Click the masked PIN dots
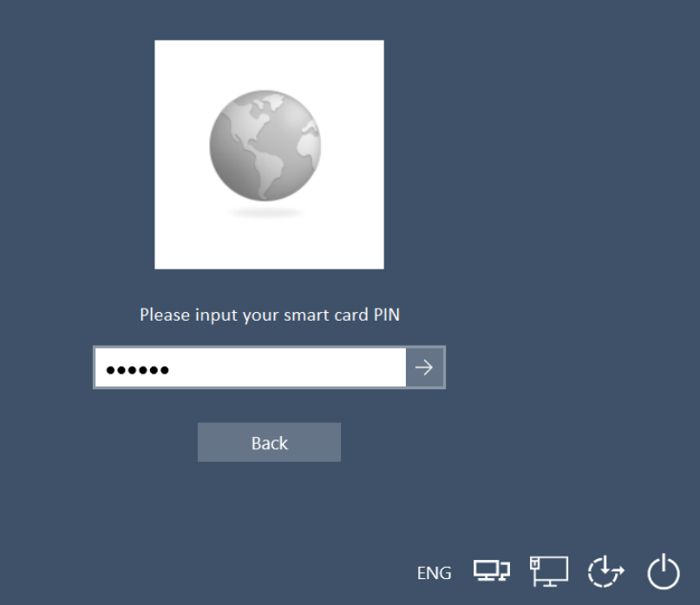700x605 pixels. coord(138,370)
